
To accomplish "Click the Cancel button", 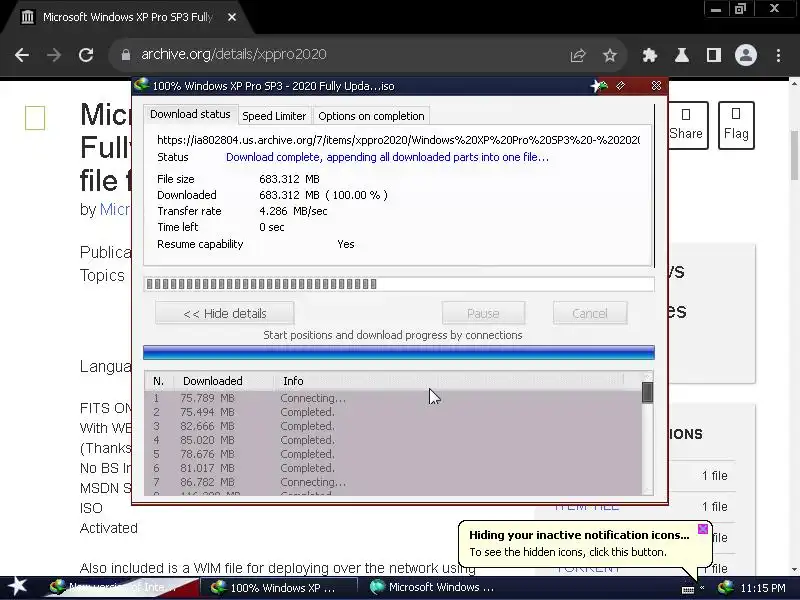I will [x=590, y=313].
